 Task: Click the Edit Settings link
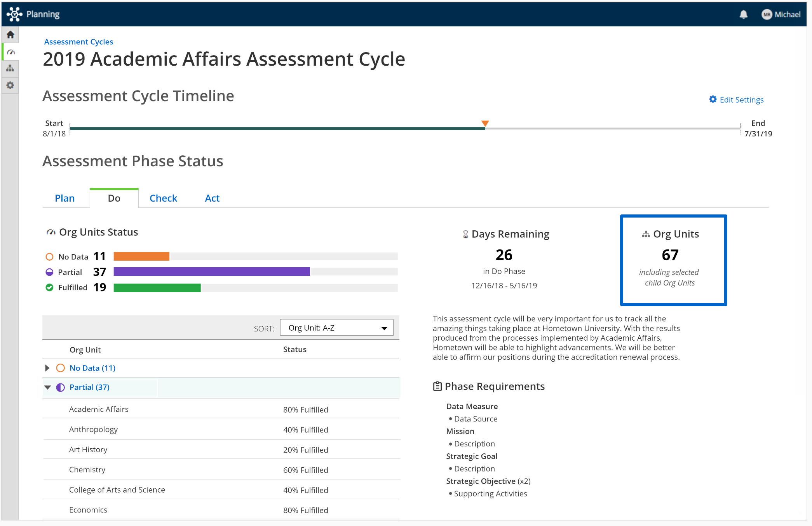[x=741, y=100]
